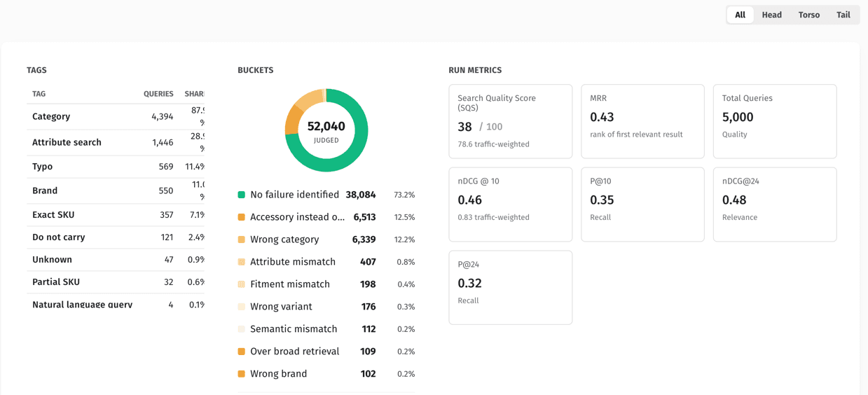868x395 pixels.
Task: Click the green No failure identified swatch
Action: pyautogui.click(x=242, y=195)
